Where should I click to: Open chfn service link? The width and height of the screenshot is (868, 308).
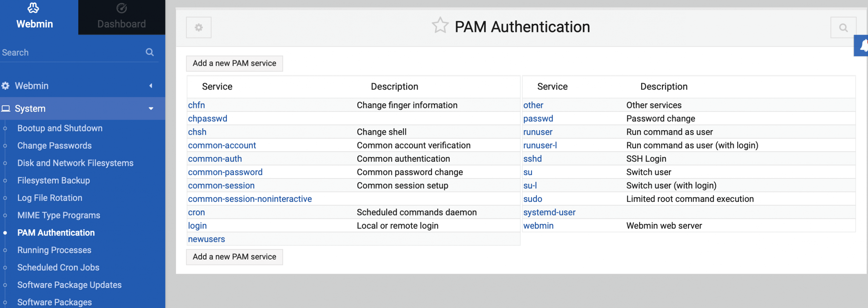coord(196,105)
